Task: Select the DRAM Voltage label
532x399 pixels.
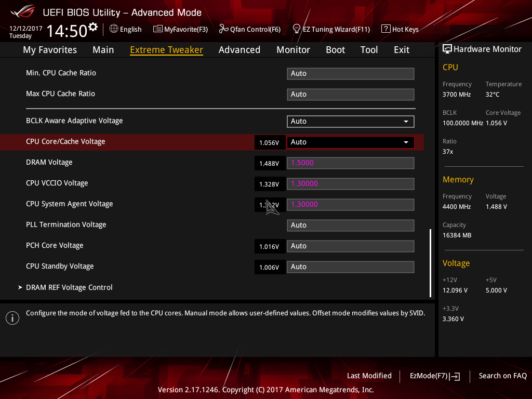Action: [49, 162]
